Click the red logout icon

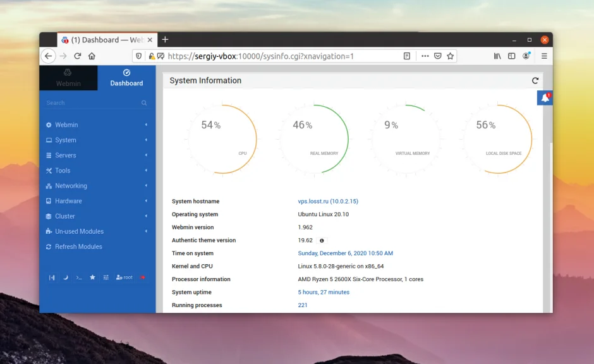point(143,277)
